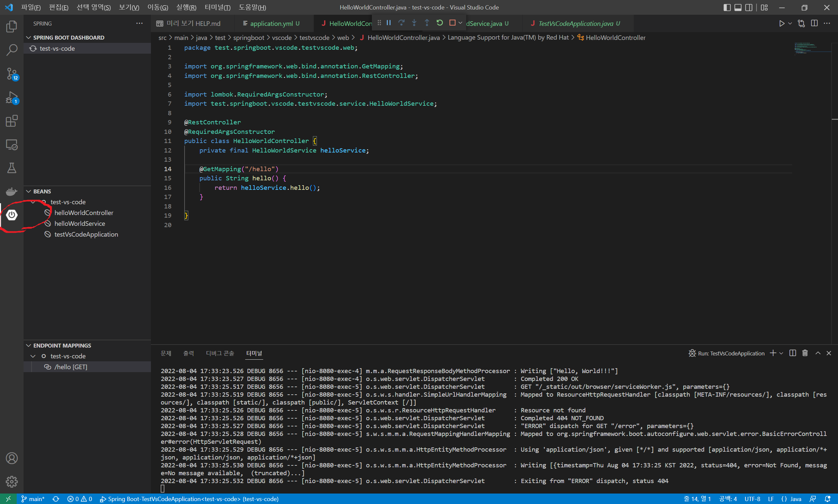Open the Extensions view icon
Viewport: 838px width, 504px height.
click(11, 121)
